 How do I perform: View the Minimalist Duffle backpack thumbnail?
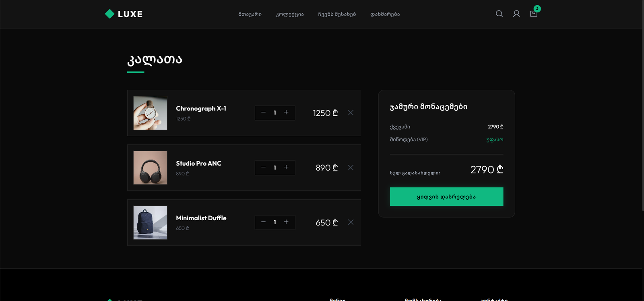click(150, 223)
